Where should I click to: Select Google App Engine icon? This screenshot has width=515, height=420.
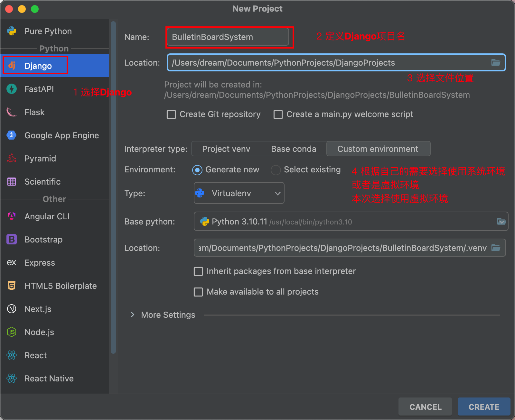(12, 135)
